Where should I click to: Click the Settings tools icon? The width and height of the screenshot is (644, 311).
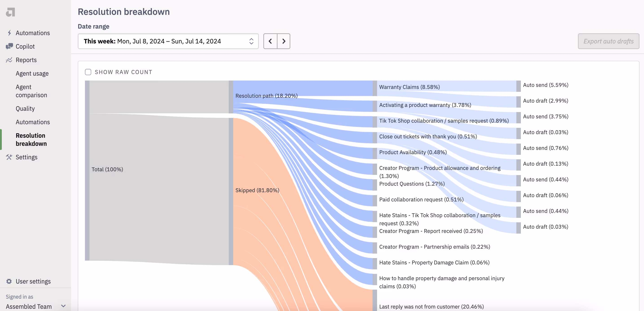click(9, 157)
